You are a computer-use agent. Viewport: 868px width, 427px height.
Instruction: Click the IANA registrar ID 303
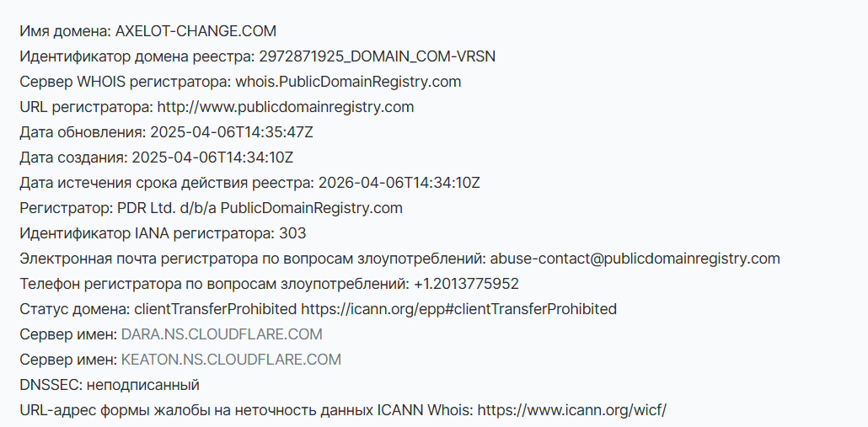click(292, 233)
